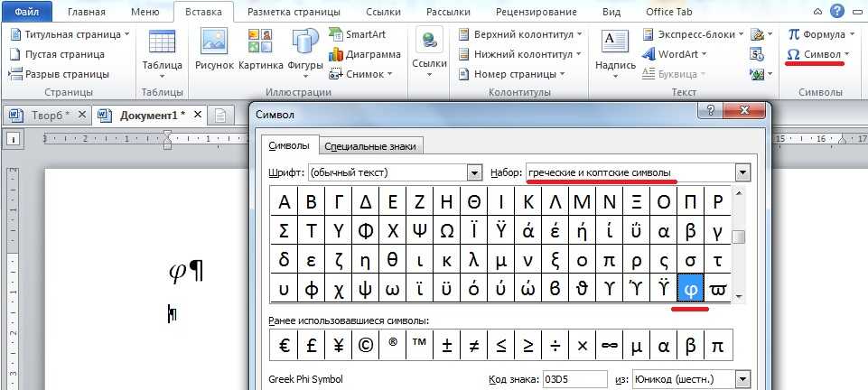This screenshot has width=868, height=390.
Task: Switch to the Меню ribbon tab
Action: coord(145,12)
